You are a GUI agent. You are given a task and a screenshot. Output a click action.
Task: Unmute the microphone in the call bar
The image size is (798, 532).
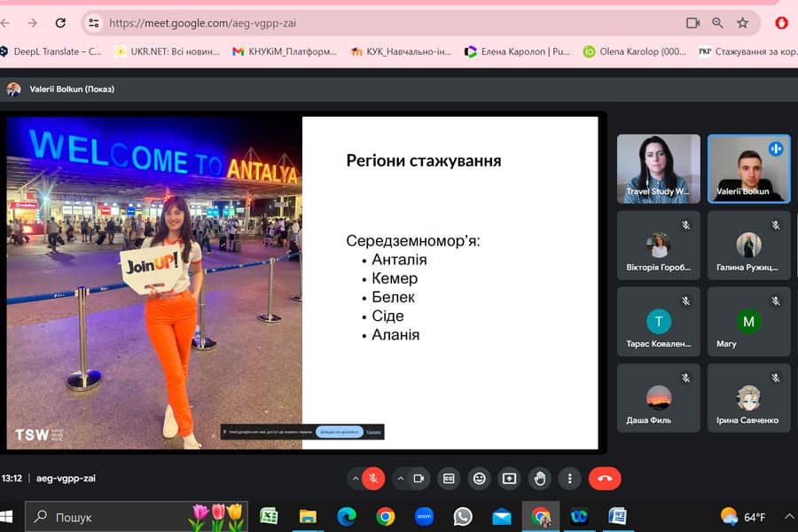(373, 479)
